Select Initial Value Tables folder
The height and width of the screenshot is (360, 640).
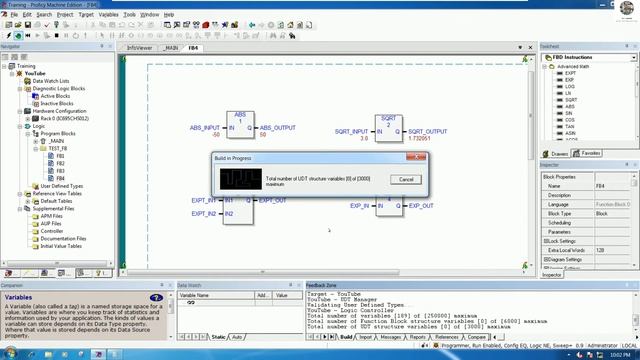click(61, 246)
